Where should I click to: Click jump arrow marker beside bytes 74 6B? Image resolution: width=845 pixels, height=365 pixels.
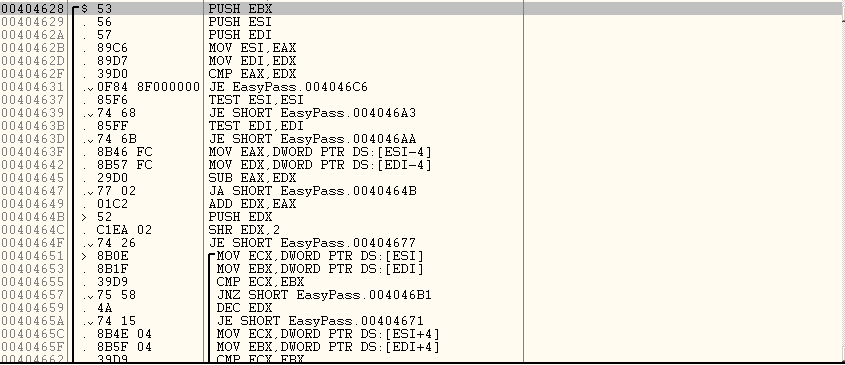(x=91, y=140)
